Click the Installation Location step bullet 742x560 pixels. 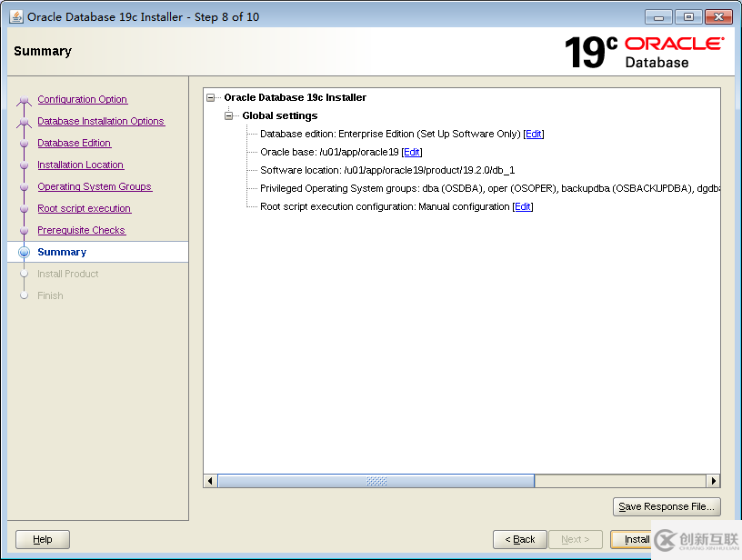[x=25, y=165]
